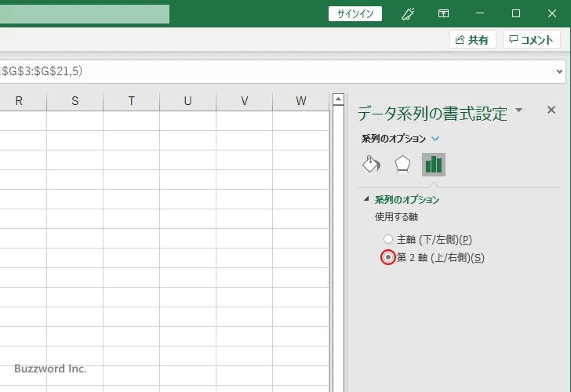
Task: Select column S header
Action: tap(75, 101)
